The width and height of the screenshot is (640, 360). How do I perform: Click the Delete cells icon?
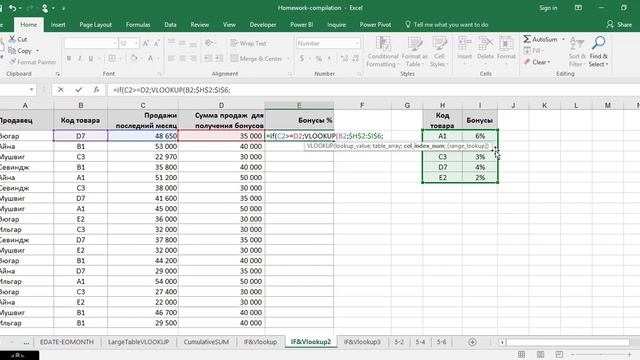coord(485,44)
